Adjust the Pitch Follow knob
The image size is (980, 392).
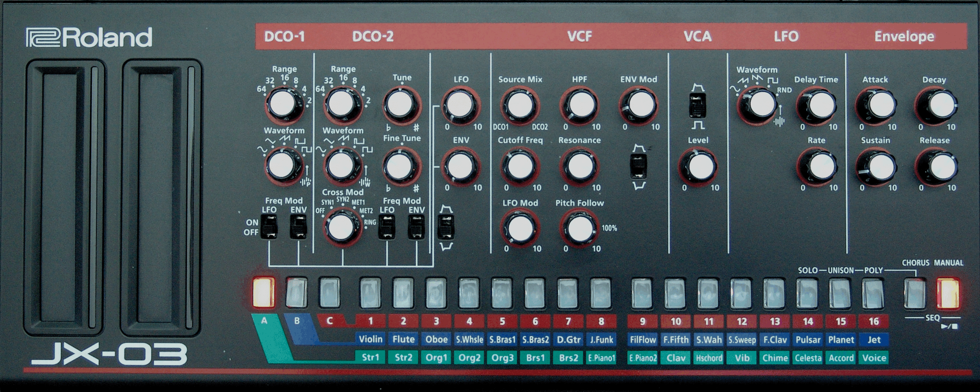tap(580, 228)
